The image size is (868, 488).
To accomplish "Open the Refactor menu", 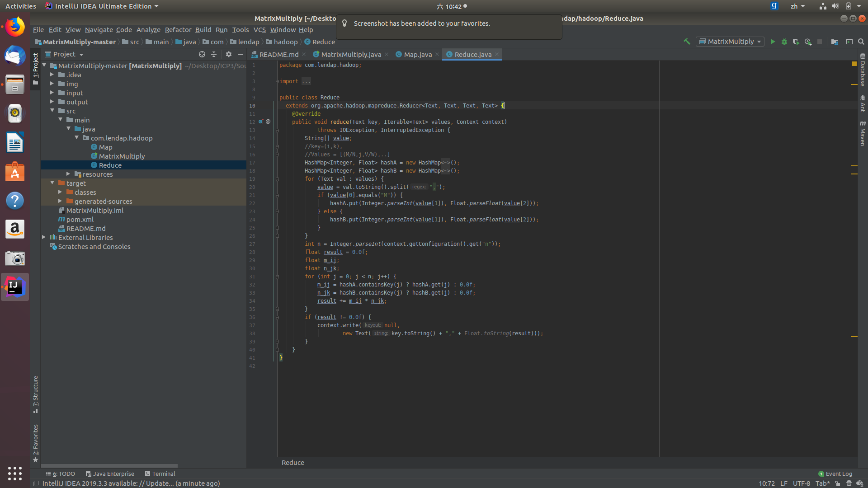I will [x=178, y=30].
